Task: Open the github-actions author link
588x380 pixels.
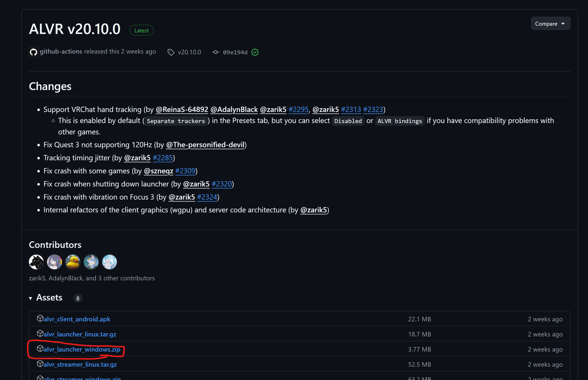Action: (x=61, y=51)
